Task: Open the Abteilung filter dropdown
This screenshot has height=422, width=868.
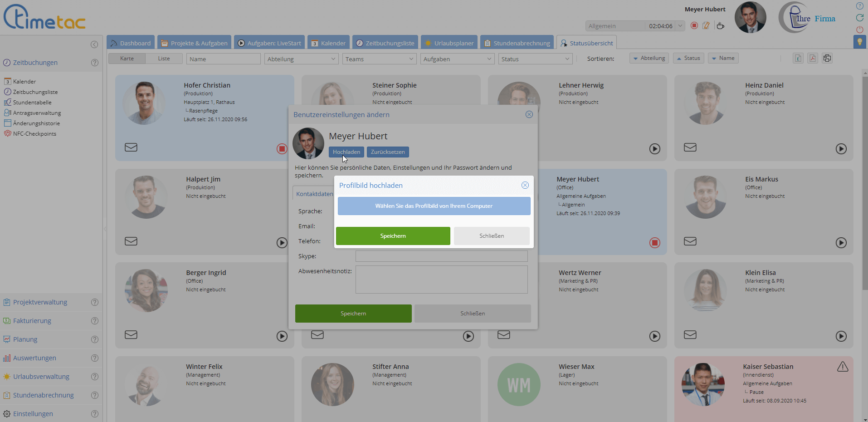Action: 301,59
